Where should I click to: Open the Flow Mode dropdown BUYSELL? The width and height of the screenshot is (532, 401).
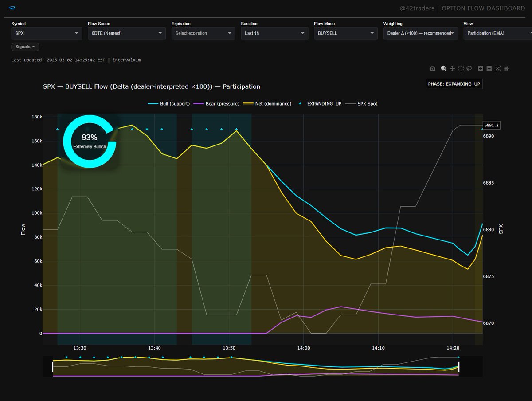[345, 33]
